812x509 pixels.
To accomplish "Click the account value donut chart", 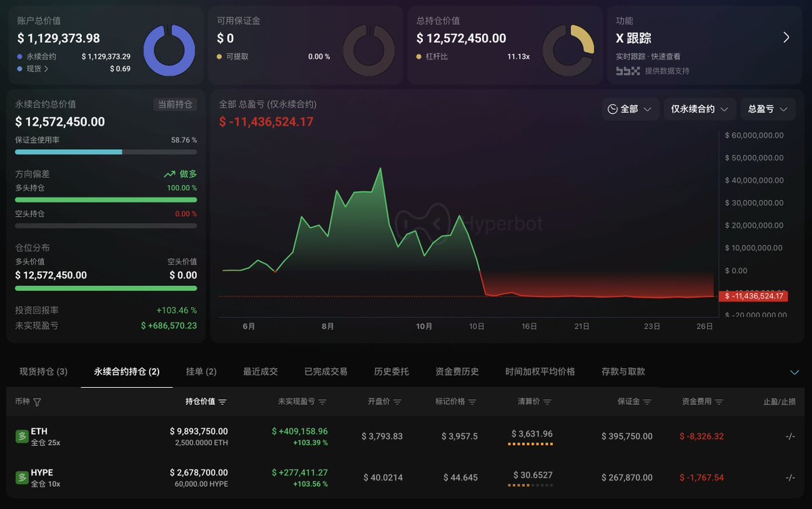I will (x=169, y=50).
